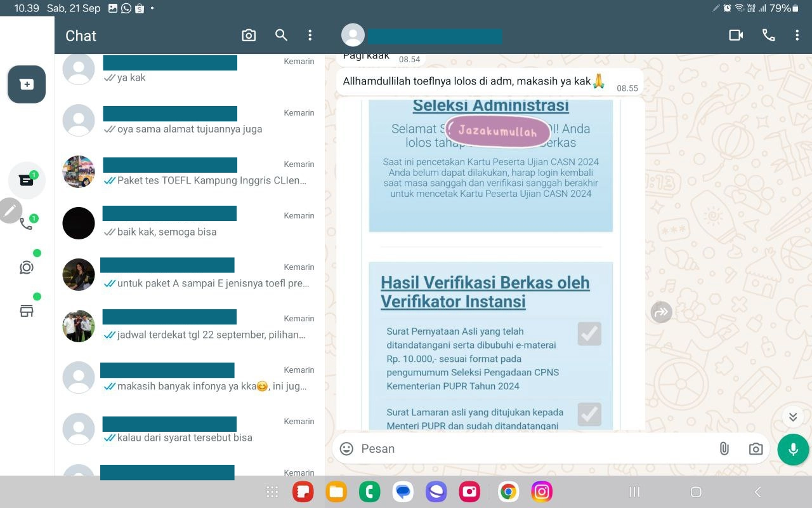Jump to latest messages with double chevron

(792, 417)
